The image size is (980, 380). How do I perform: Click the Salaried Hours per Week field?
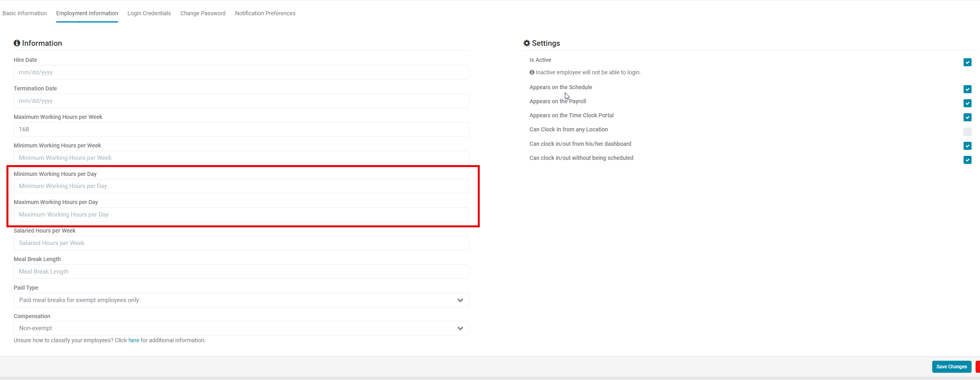241,243
